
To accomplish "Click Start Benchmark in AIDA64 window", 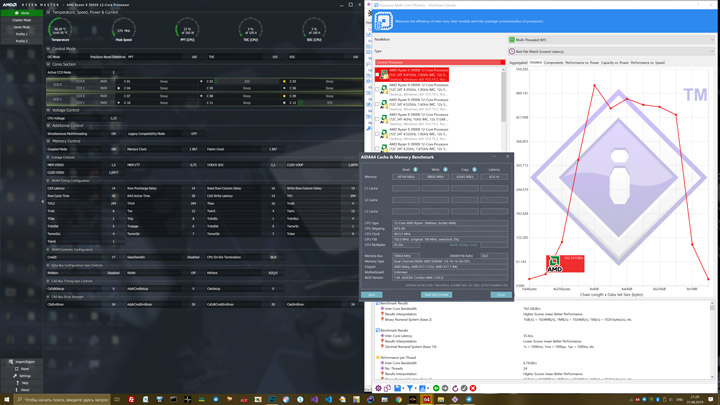I will tap(436, 295).
